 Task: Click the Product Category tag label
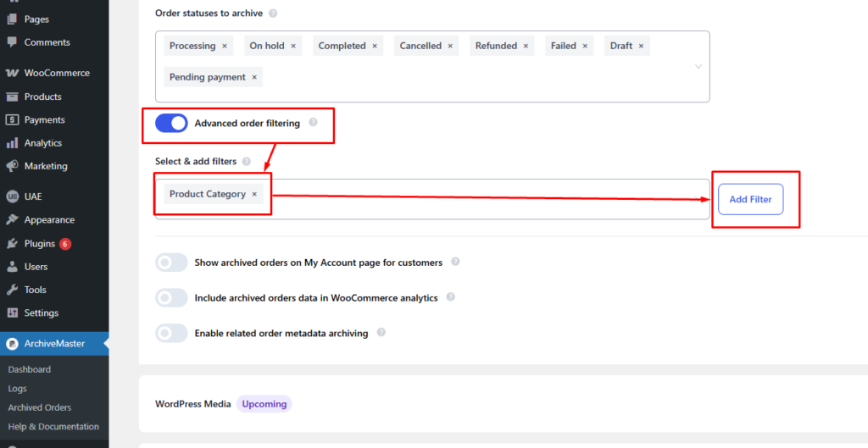208,194
